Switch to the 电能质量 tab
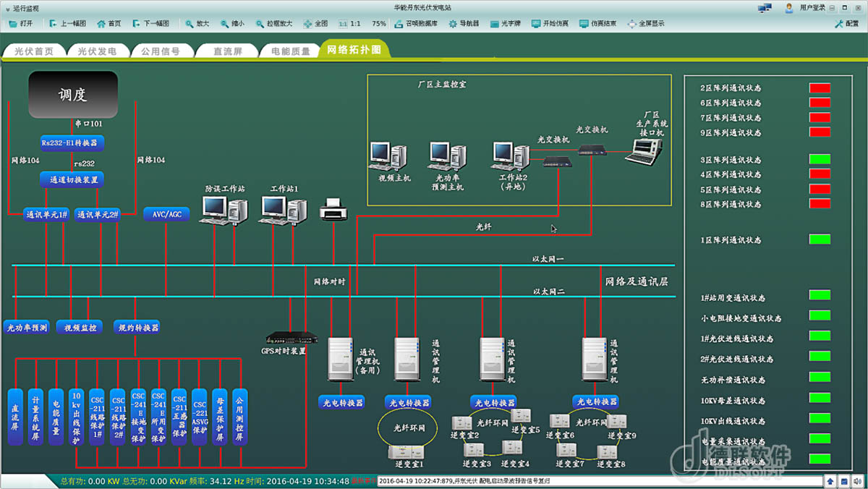The image size is (868, 489). click(x=290, y=51)
